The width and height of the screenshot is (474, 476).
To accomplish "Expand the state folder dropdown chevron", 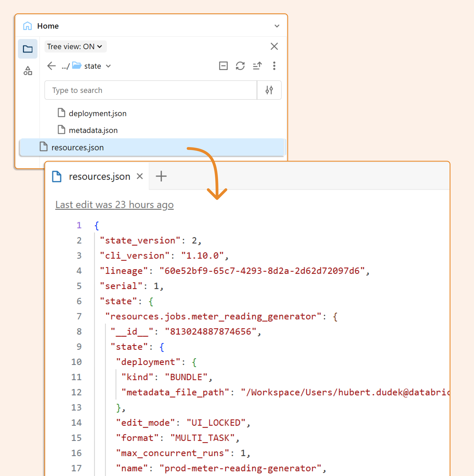I will (x=108, y=66).
